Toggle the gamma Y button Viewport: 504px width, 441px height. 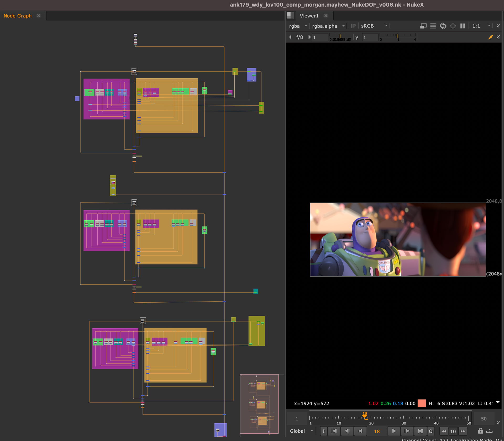tap(357, 38)
